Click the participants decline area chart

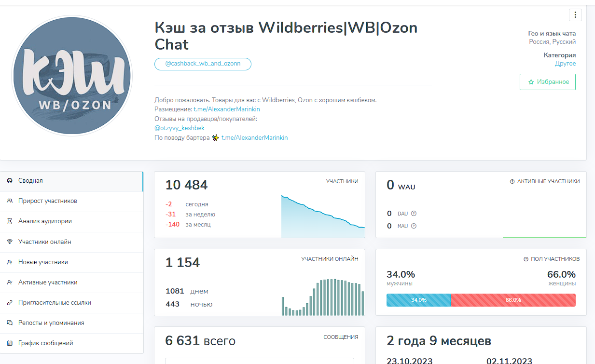point(323,216)
